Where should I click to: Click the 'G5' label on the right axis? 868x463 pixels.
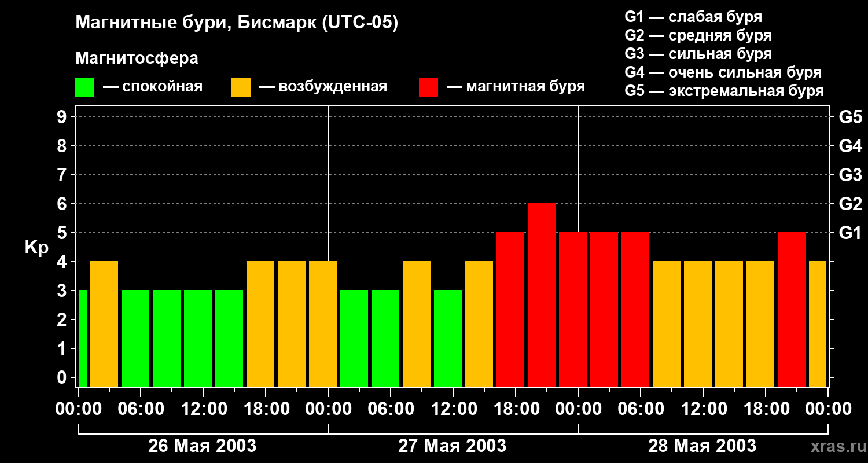[850, 117]
